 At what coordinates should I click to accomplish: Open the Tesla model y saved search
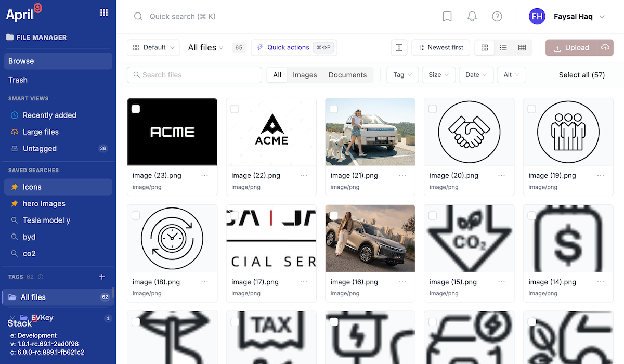click(x=58, y=220)
